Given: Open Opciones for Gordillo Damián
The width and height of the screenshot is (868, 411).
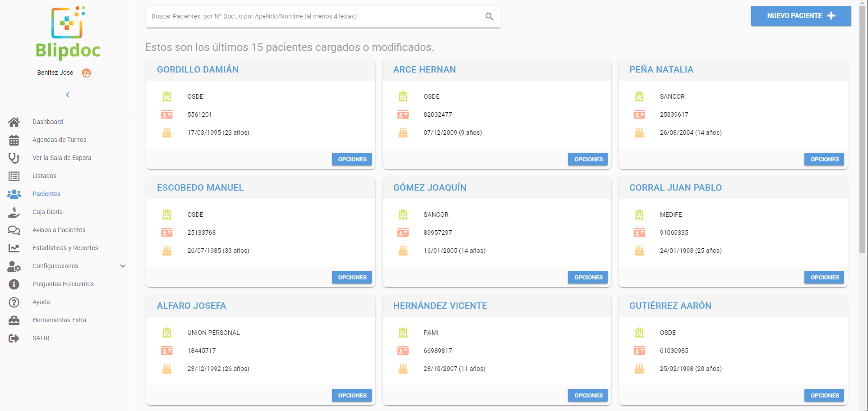Looking at the screenshot, I should pos(352,160).
